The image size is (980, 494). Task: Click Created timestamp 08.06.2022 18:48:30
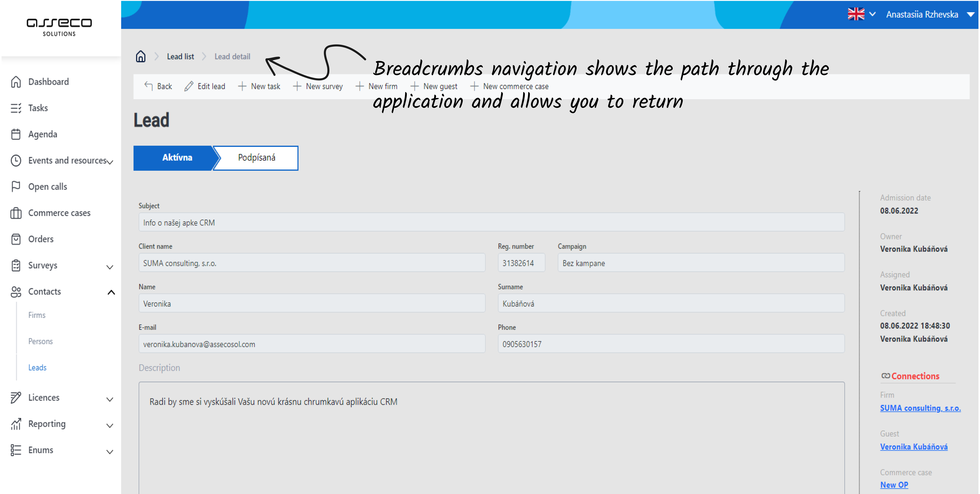(915, 326)
